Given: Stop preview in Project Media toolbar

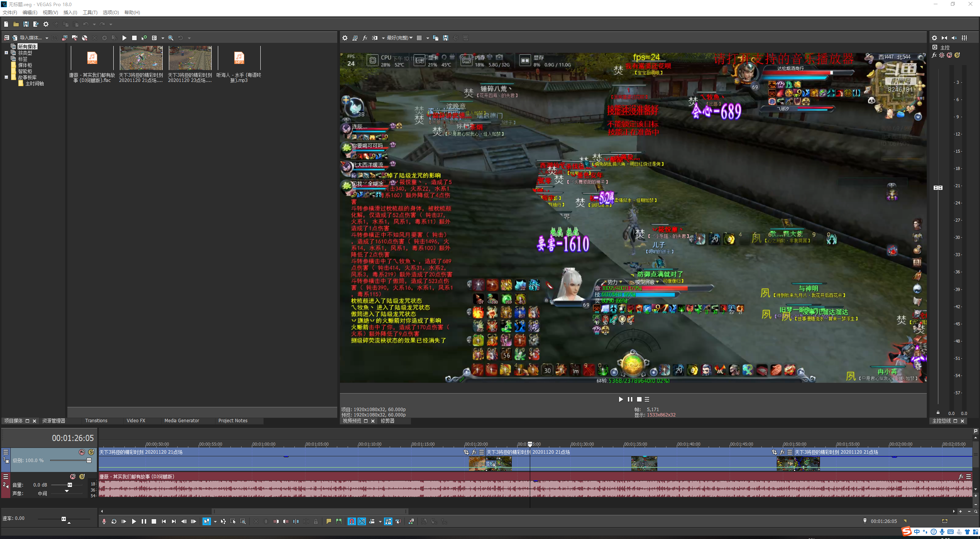Looking at the screenshot, I should pyautogui.click(x=134, y=38).
